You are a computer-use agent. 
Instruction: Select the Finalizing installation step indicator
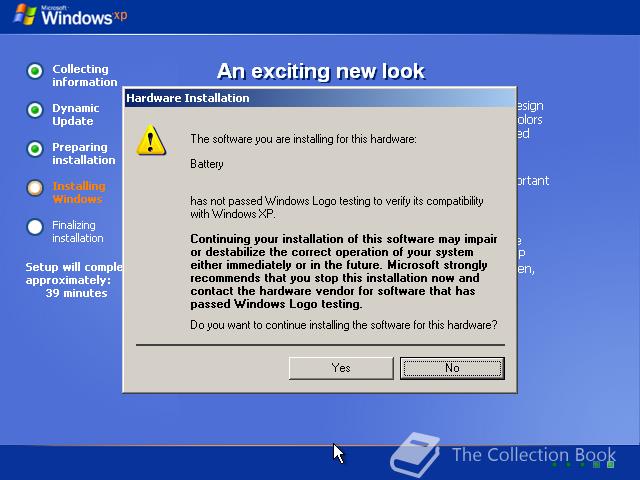pyautogui.click(x=35, y=227)
